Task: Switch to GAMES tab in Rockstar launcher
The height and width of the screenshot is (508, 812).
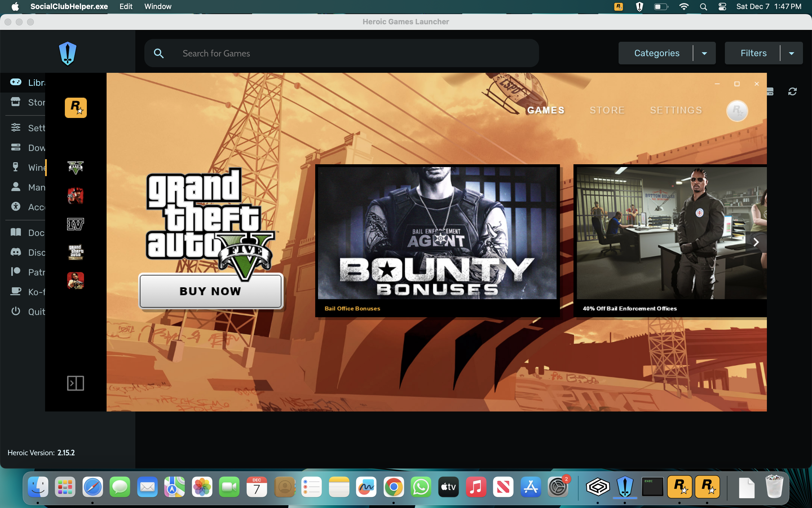Action: 546,110
